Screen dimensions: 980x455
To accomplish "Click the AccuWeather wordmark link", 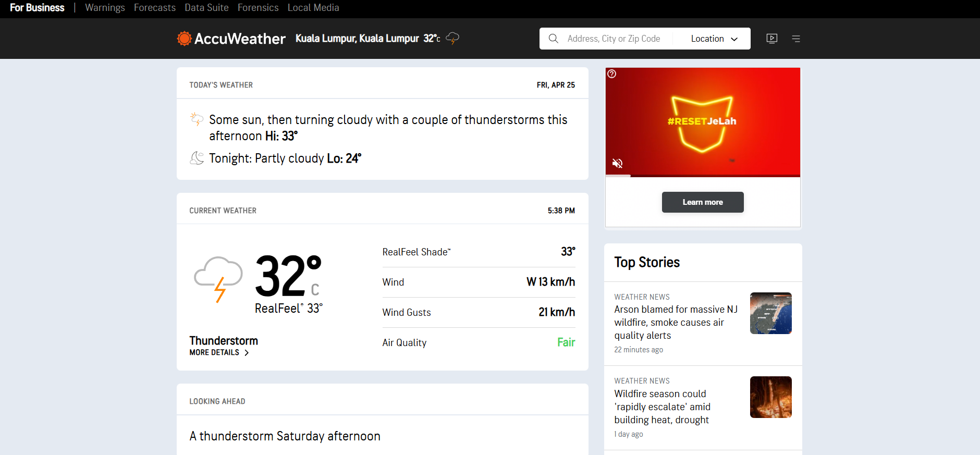I will click(240, 39).
